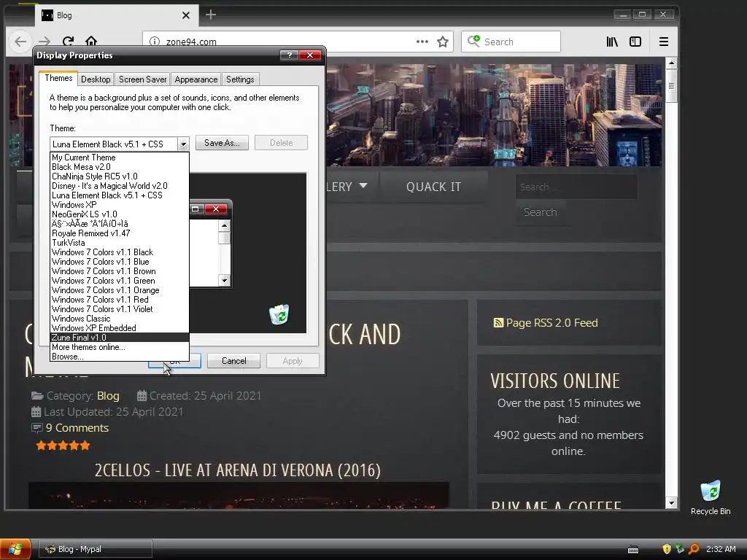Expand the gallery menu dropdown arrow on website

click(x=363, y=186)
